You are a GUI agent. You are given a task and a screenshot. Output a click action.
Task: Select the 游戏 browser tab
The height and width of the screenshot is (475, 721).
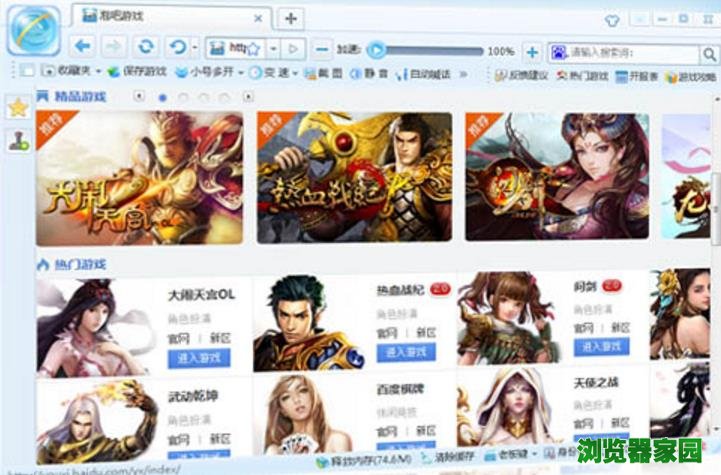(x=170, y=17)
